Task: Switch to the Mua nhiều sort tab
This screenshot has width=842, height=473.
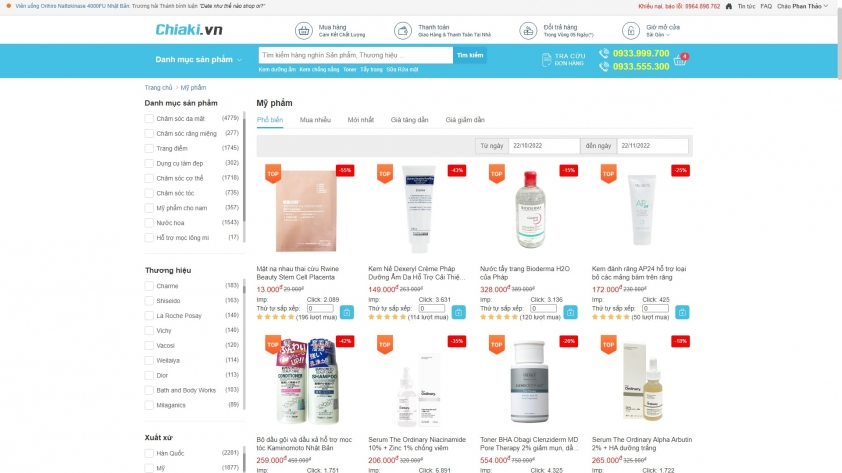Action: [x=315, y=120]
